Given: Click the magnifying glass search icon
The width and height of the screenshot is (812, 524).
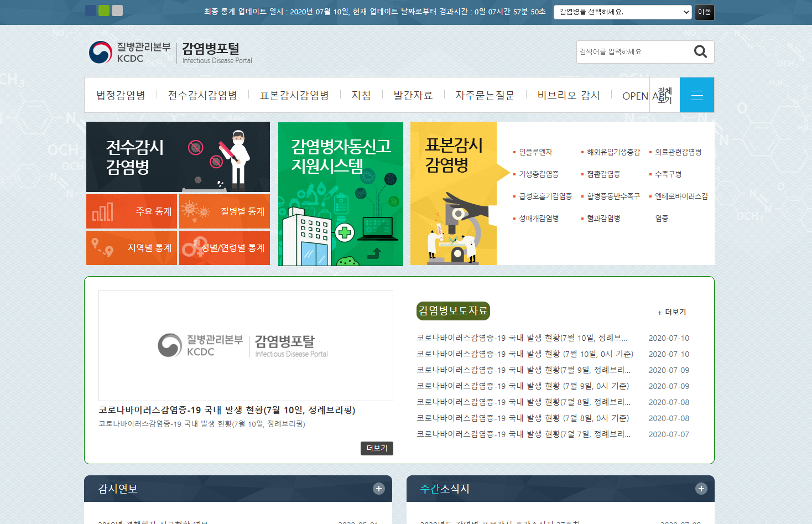Looking at the screenshot, I should coord(700,51).
